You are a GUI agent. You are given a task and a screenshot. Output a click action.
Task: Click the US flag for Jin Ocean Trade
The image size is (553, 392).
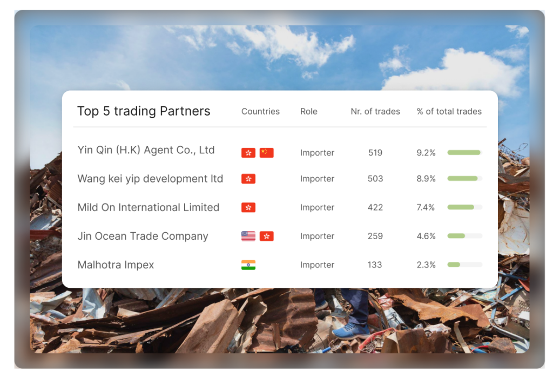[x=248, y=236]
